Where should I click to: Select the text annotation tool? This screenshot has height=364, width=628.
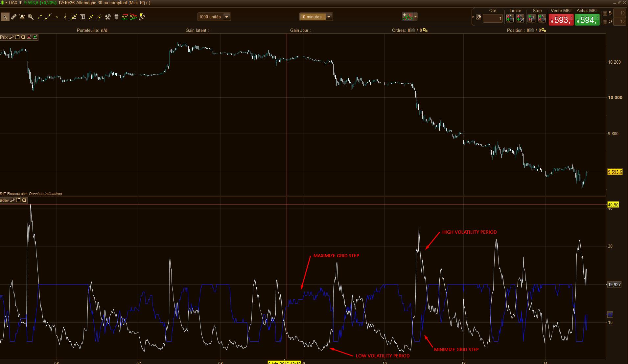(x=82, y=17)
